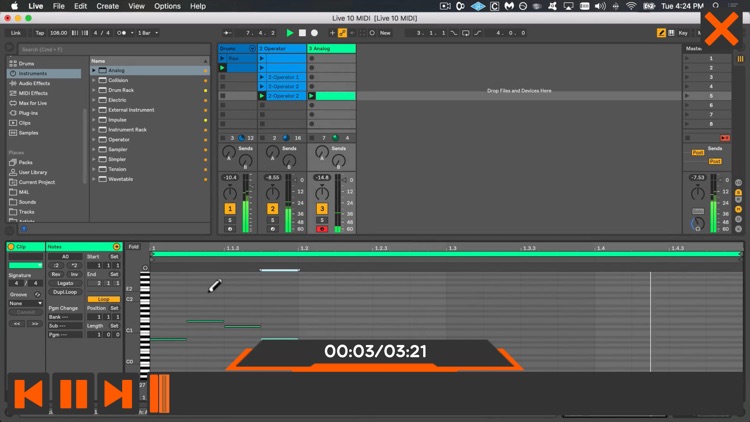
Task: Close the video with orange X
Action: coord(721,29)
